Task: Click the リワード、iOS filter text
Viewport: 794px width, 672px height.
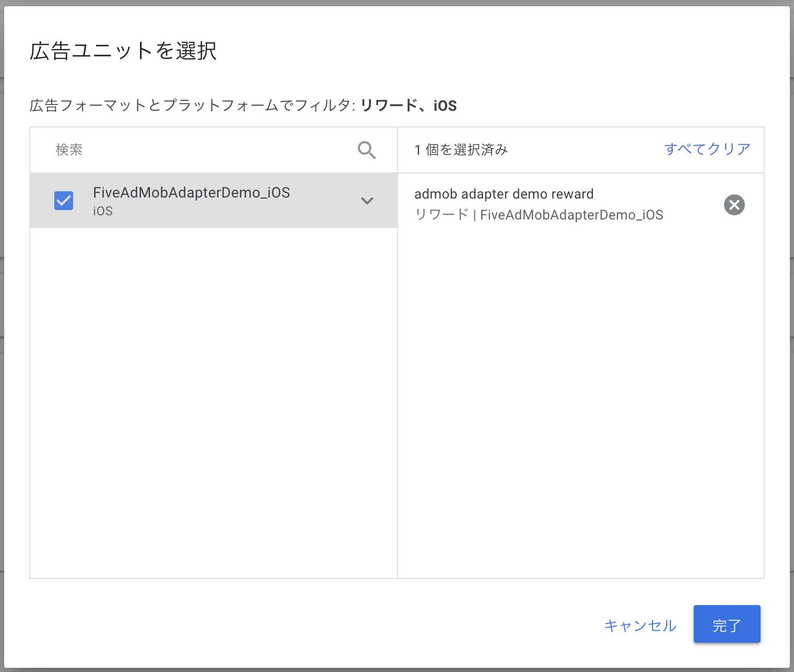Action: point(408,106)
